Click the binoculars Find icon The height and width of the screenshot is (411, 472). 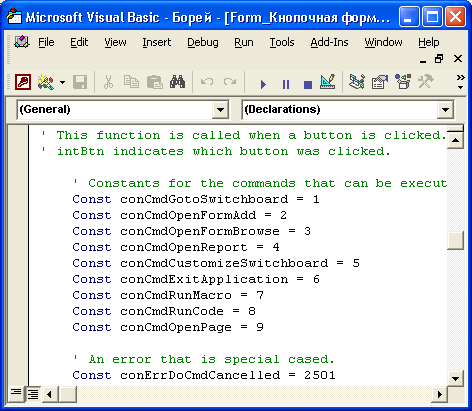[x=177, y=82]
